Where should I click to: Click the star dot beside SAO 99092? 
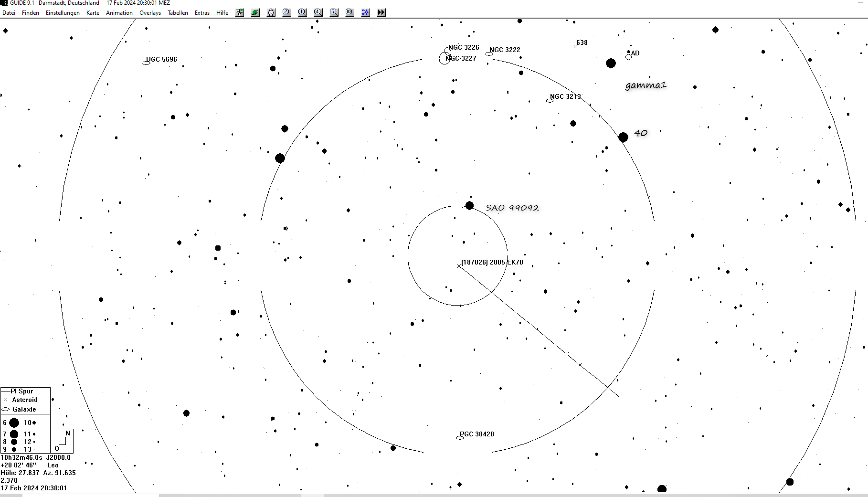click(470, 205)
